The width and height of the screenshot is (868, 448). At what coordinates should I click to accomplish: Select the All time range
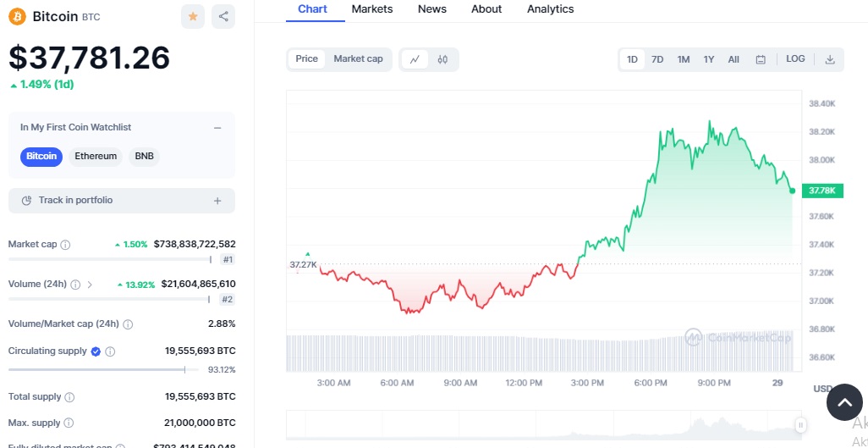pos(733,59)
